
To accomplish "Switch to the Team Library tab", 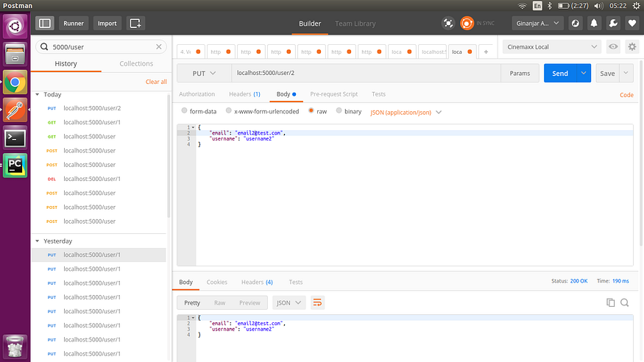I will pyautogui.click(x=355, y=24).
